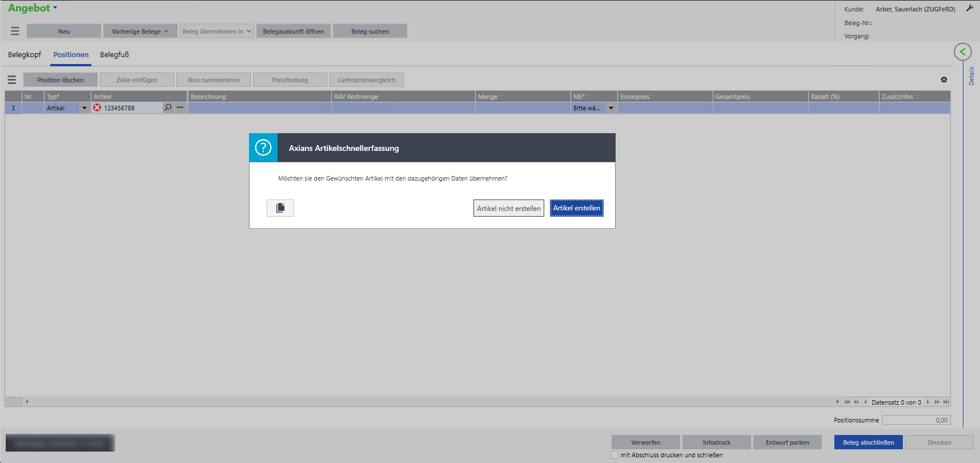Click into the Artikel number field 123456789
The height and width of the screenshot is (463, 980).
(132, 108)
